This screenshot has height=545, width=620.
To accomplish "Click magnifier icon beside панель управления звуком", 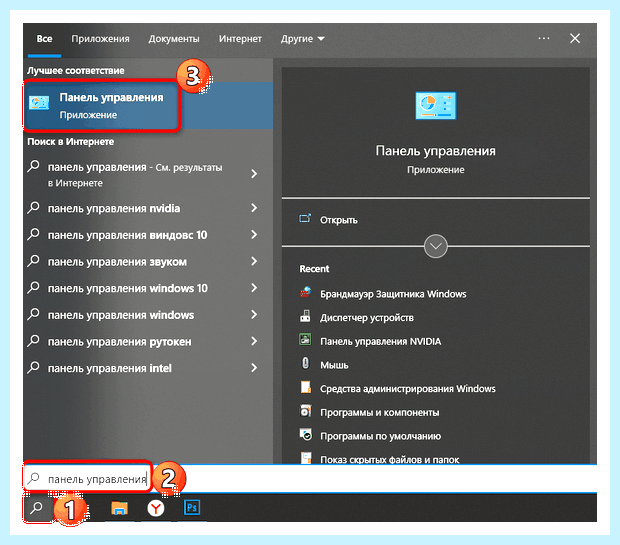I will [34, 261].
